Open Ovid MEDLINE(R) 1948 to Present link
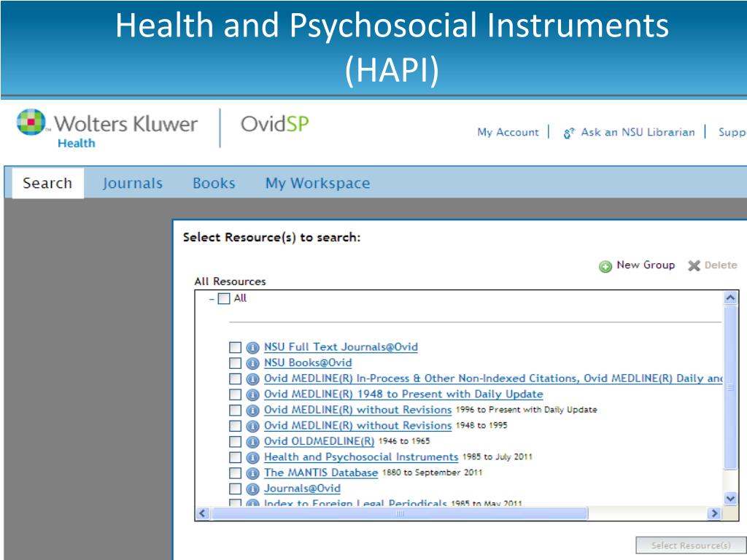The width and height of the screenshot is (747, 560). (x=403, y=394)
